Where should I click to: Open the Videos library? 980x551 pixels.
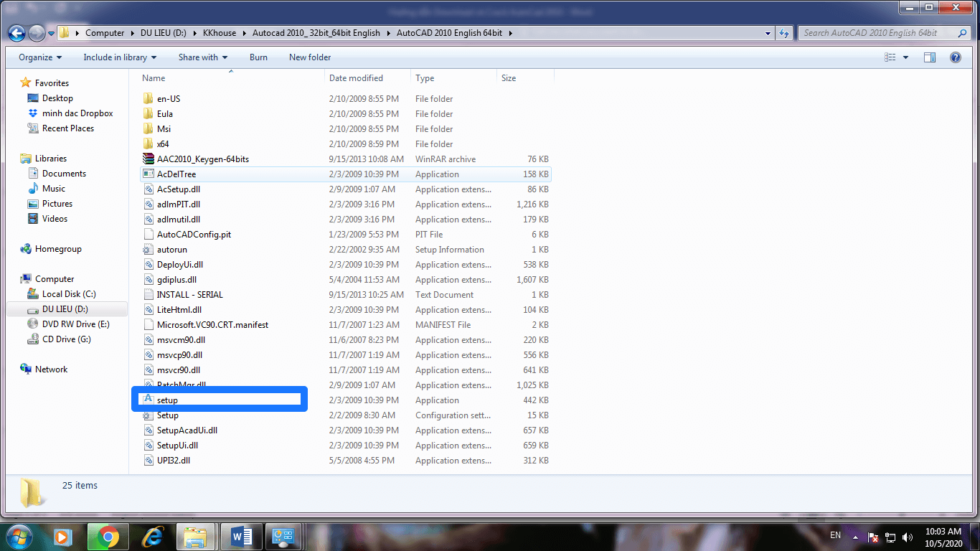click(x=55, y=219)
